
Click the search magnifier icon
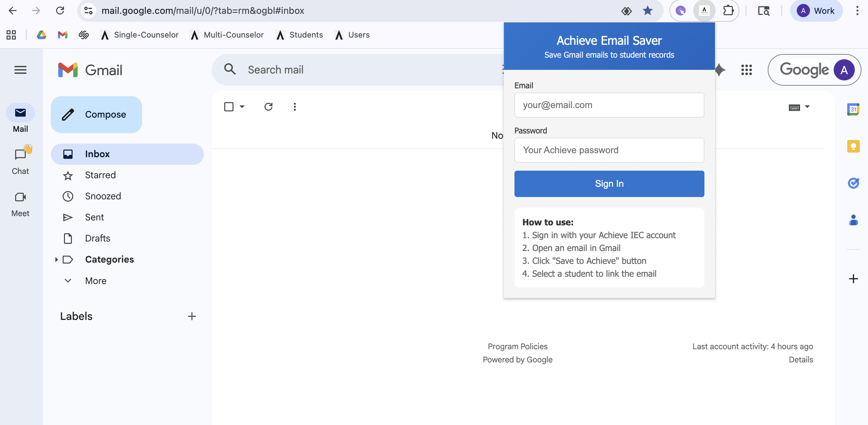click(x=230, y=69)
